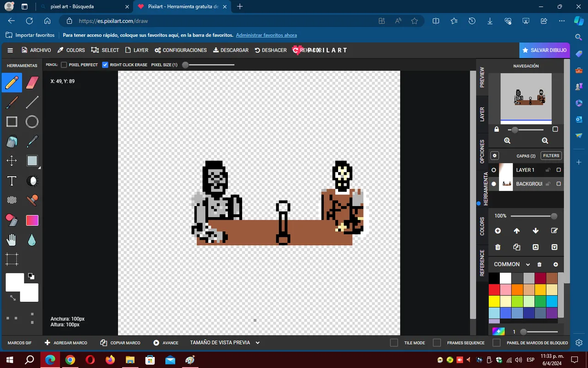Open LAYER menu in top bar

coord(136,50)
